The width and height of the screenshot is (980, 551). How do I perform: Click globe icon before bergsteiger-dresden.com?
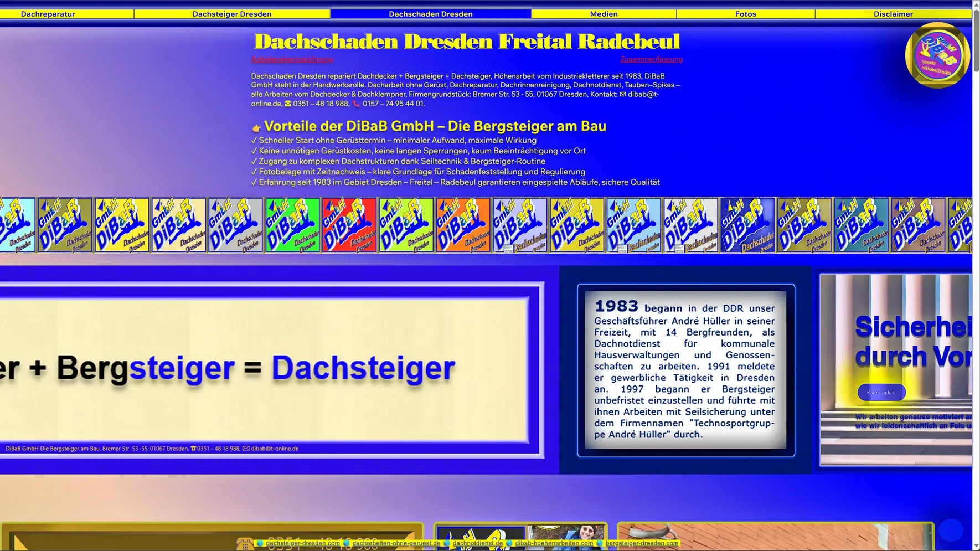600,543
